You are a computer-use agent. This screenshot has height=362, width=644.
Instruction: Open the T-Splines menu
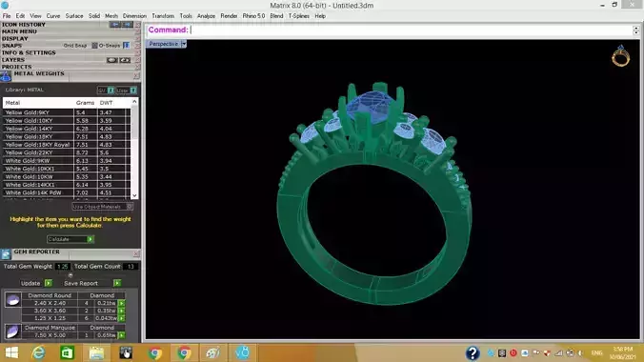pyautogui.click(x=298, y=16)
